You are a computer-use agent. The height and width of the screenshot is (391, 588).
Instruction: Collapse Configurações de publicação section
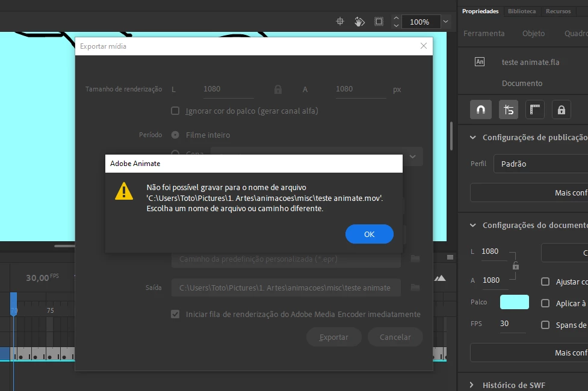(x=473, y=137)
